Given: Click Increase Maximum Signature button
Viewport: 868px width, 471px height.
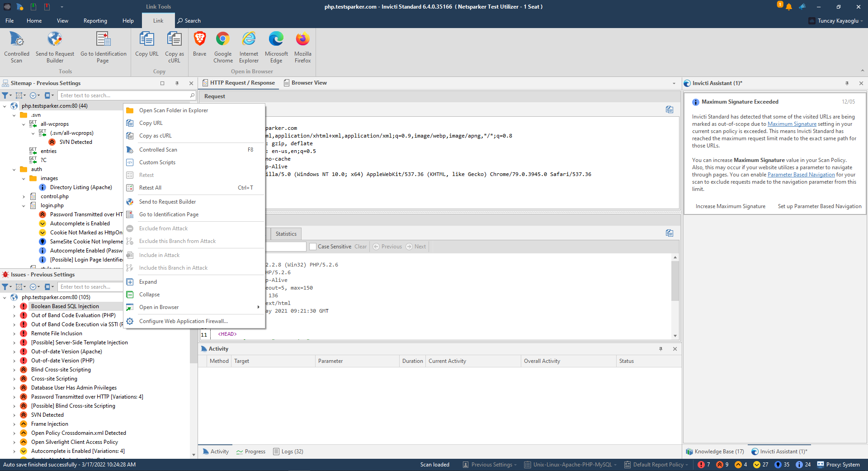Looking at the screenshot, I should (x=731, y=206).
